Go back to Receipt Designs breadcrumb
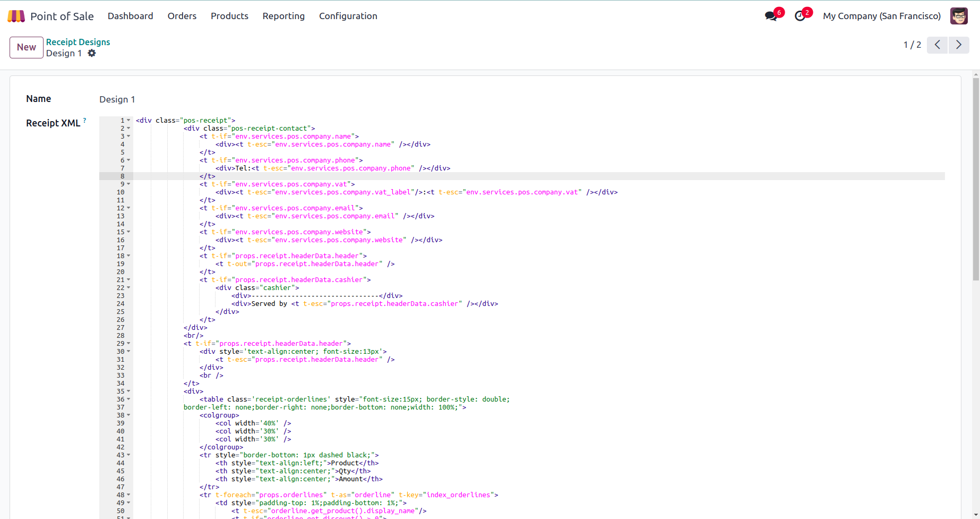 (x=78, y=42)
